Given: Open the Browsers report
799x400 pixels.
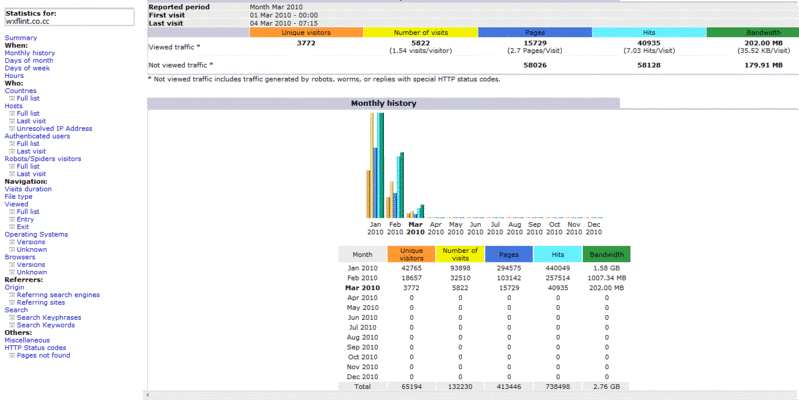Looking at the screenshot, I should [18, 257].
